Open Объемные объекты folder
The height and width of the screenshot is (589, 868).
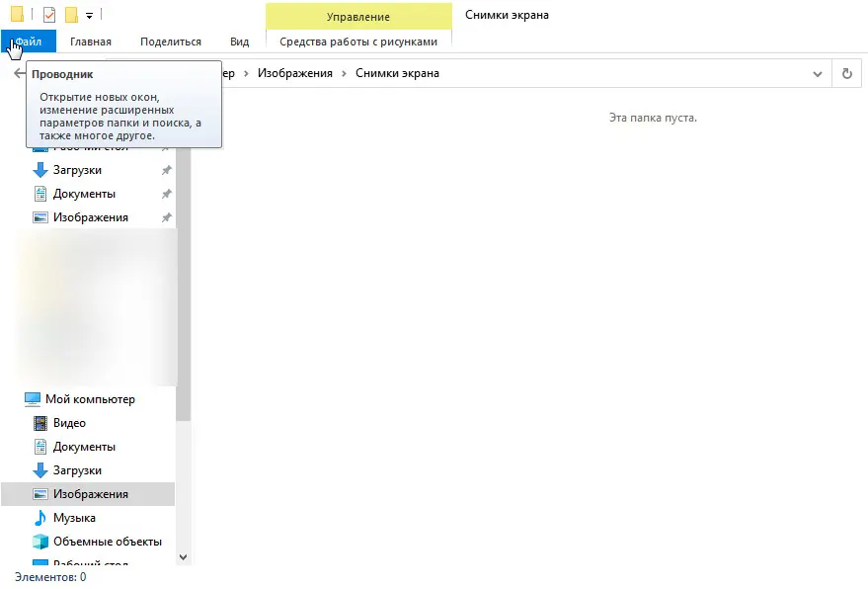108,542
